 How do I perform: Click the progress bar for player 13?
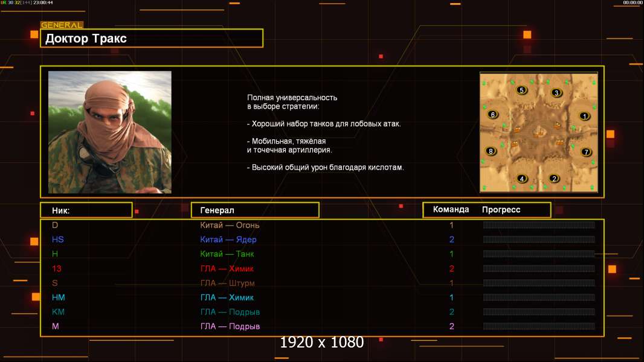[x=539, y=268]
